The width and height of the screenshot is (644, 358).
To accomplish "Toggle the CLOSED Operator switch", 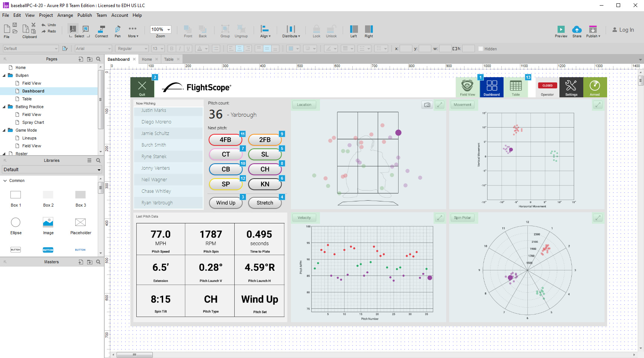I will [x=547, y=86].
